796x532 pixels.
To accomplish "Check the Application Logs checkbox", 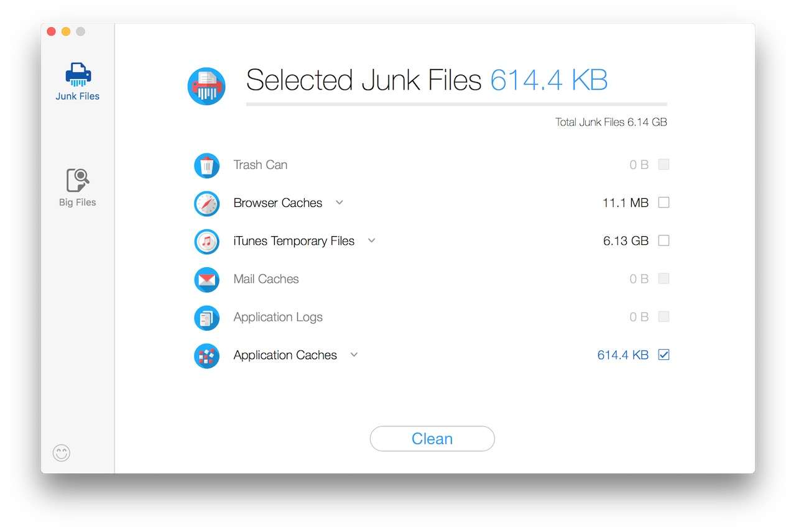I will coord(664,317).
